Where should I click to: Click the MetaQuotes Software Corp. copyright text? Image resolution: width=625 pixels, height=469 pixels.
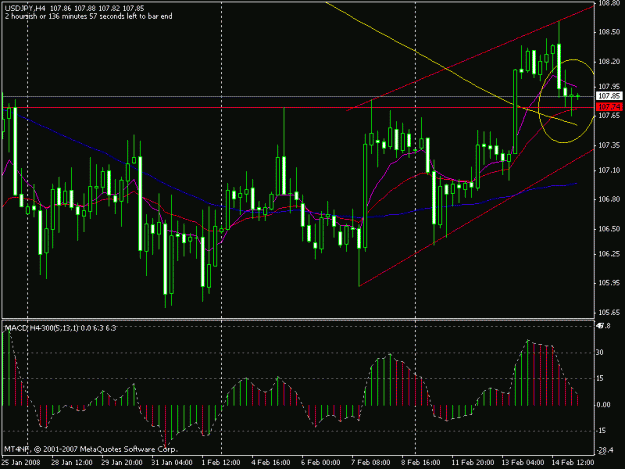click(x=90, y=449)
